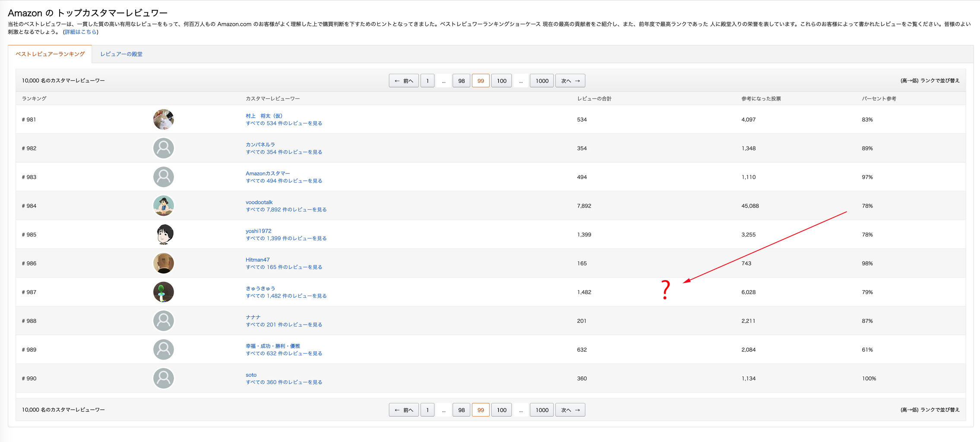The image size is (980, 442).
Task: Go to page 100 in top pagination
Action: (x=502, y=81)
